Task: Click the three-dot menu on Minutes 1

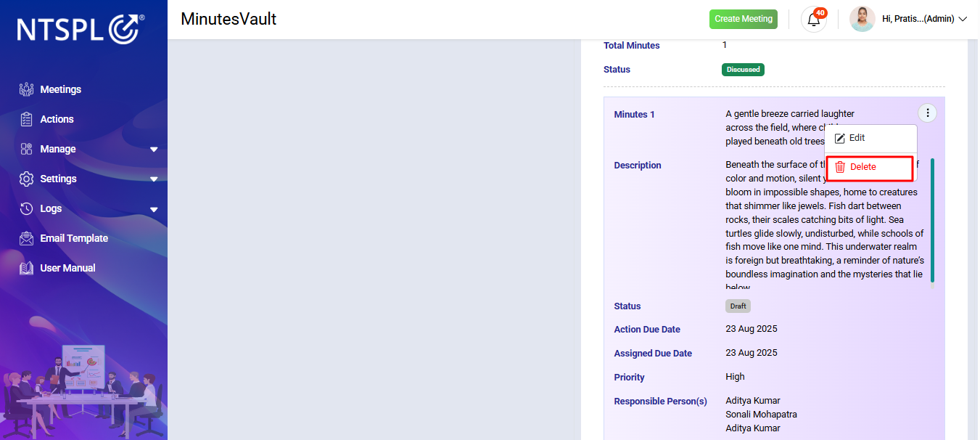Action: tap(927, 113)
